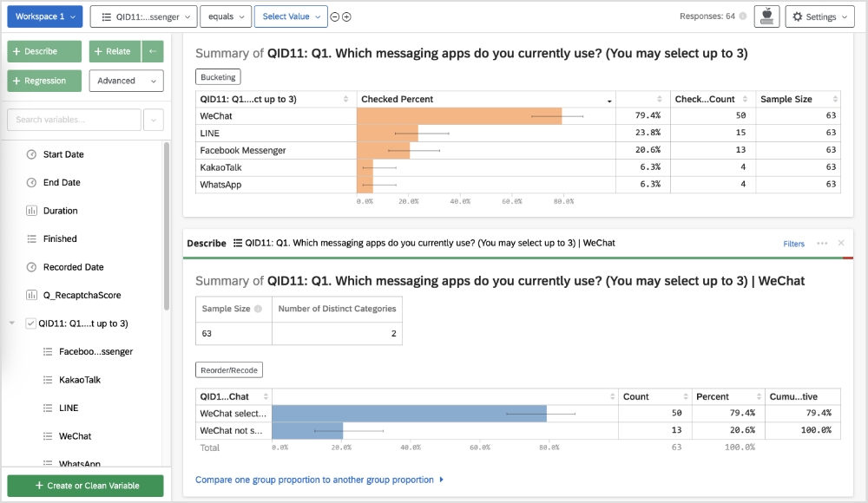The width and height of the screenshot is (868, 503).
Task: Click the orange WeChat percent bar
Action: pyautogui.click(x=459, y=116)
